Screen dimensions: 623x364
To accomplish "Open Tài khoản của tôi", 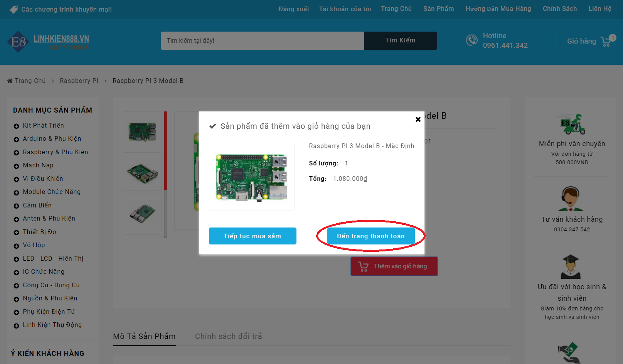I will pos(345,9).
